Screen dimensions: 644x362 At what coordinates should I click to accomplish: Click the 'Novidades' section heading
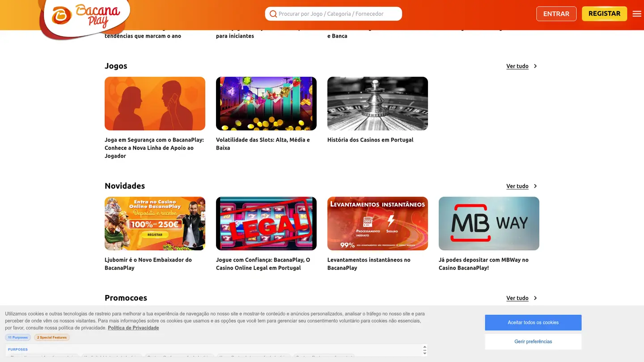[125, 186]
